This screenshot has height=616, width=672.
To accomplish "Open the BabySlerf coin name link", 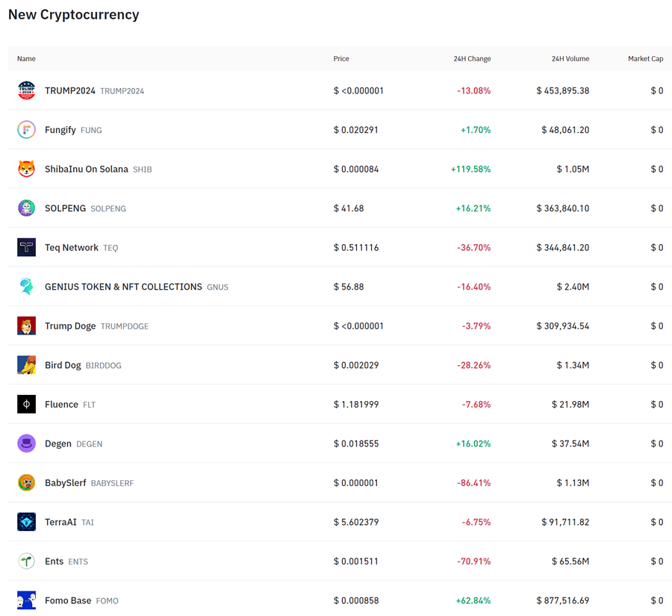I will 66,483.
